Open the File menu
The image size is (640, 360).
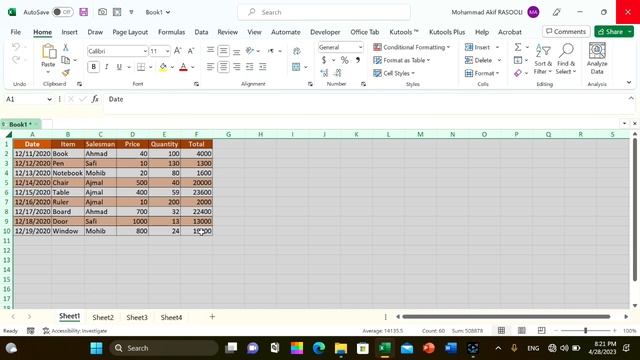point(16,32)
